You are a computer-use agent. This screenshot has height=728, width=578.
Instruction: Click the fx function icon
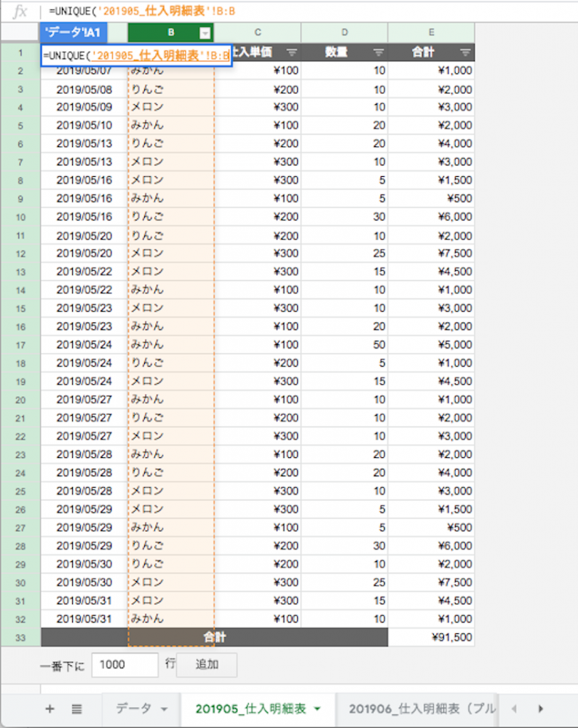click(21, 12)
